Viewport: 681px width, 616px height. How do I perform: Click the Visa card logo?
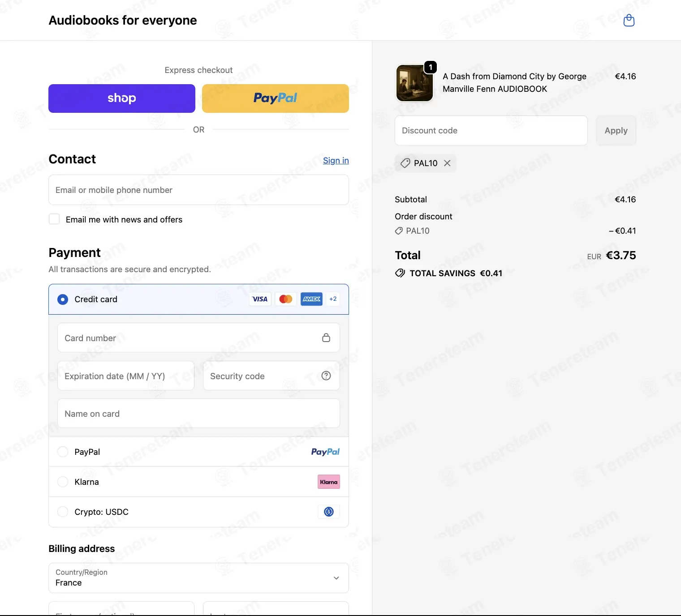coord(260,299)
